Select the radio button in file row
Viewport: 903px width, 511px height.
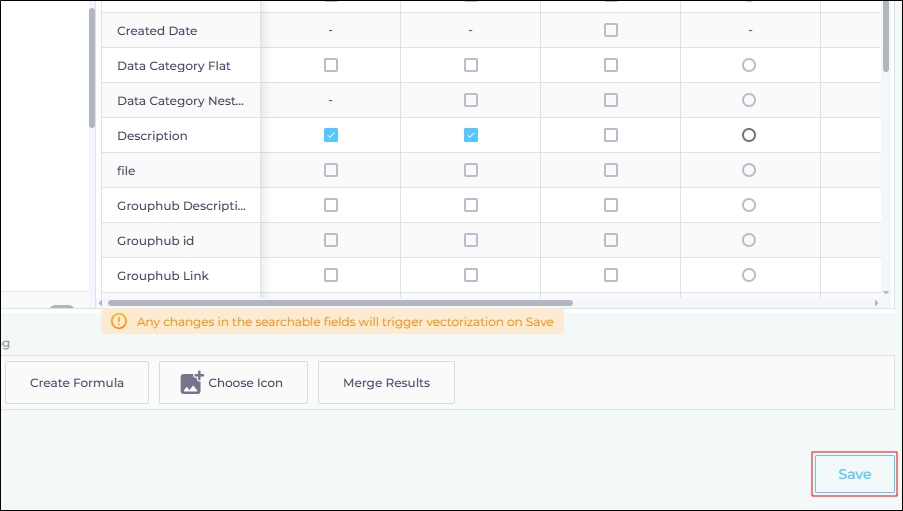(749, 170)
